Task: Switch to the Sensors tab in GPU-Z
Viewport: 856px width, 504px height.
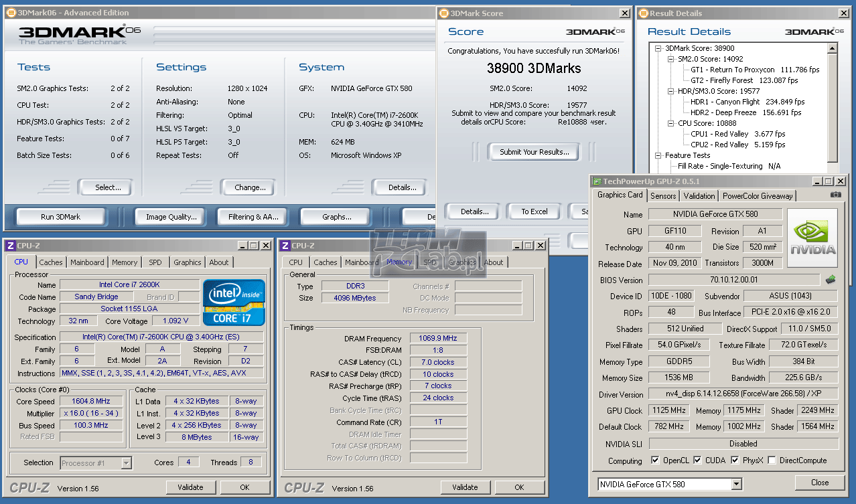Action: [x=663, y=195]
